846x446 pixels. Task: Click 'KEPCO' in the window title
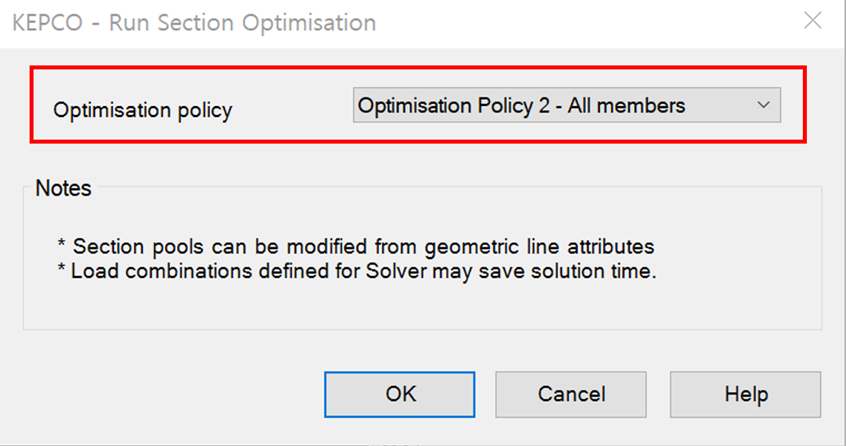pos(44,21)
